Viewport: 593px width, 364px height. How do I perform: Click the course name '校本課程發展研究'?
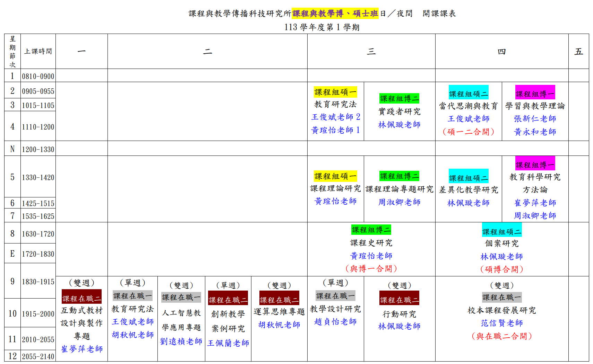tap(501, 310)
